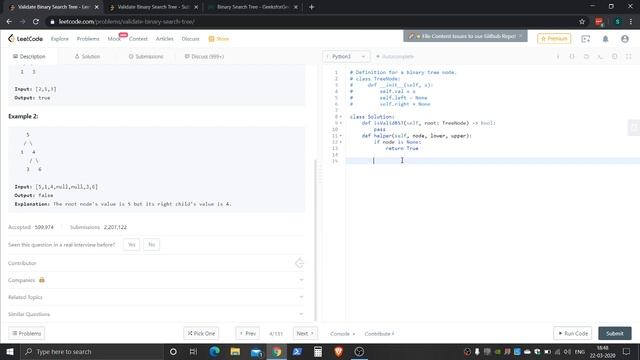The width and height of the screenshot is (640, 360).
Task: Click the Premium button
Action: pos(554,38)
